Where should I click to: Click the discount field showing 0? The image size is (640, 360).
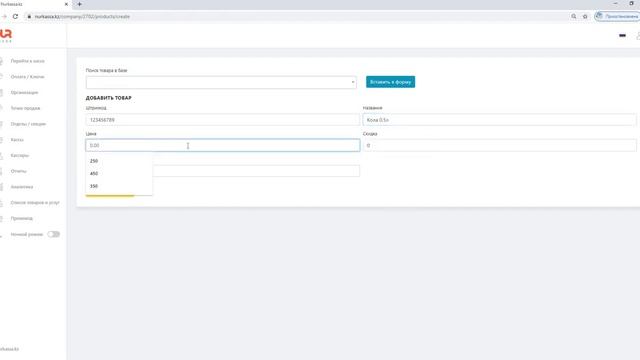(x=500, y=145)
